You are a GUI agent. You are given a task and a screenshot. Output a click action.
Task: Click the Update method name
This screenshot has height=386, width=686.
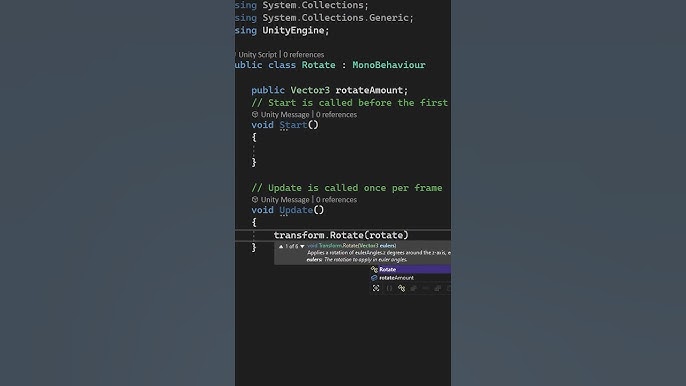pyautogui.click(x=296, y=210)
